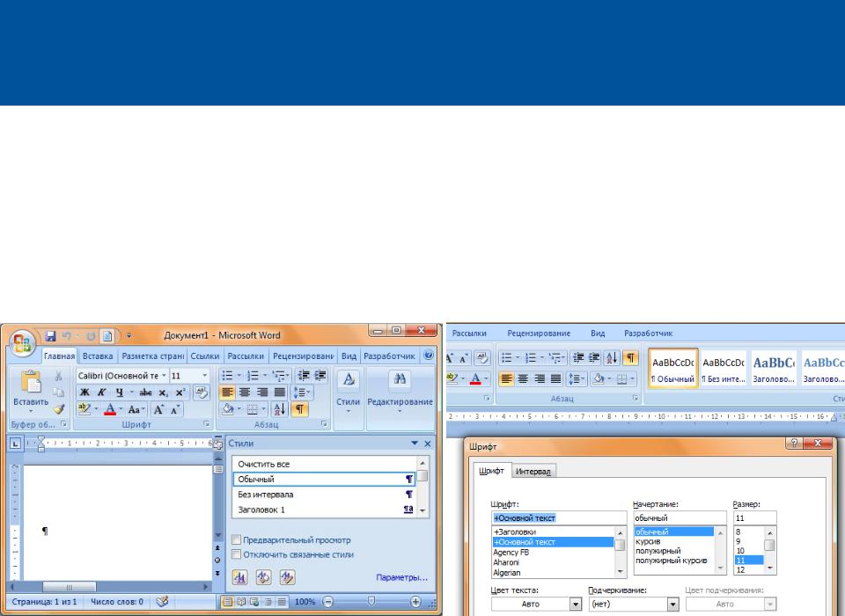845x616 pixels.
Task: Open the font size 11 dropdown in ribbon
Action: (205, 375)
